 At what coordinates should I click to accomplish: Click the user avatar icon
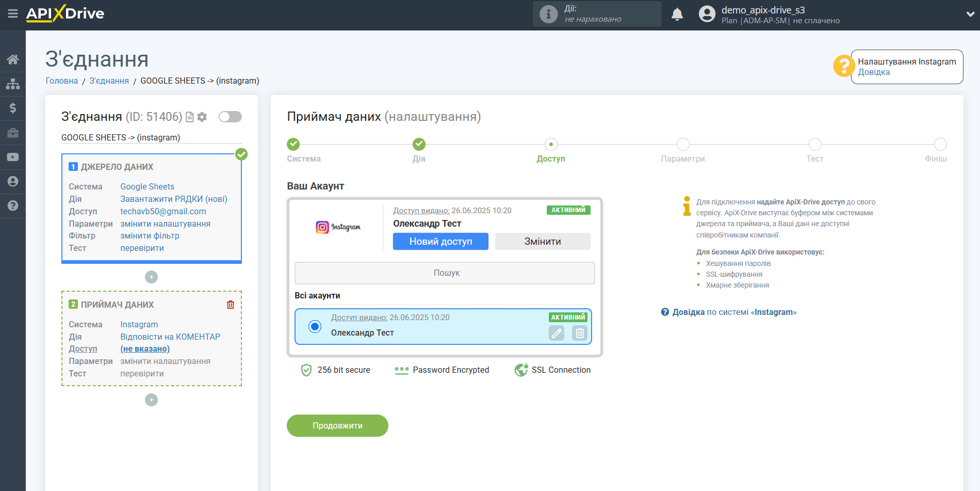tap(707, 14)
